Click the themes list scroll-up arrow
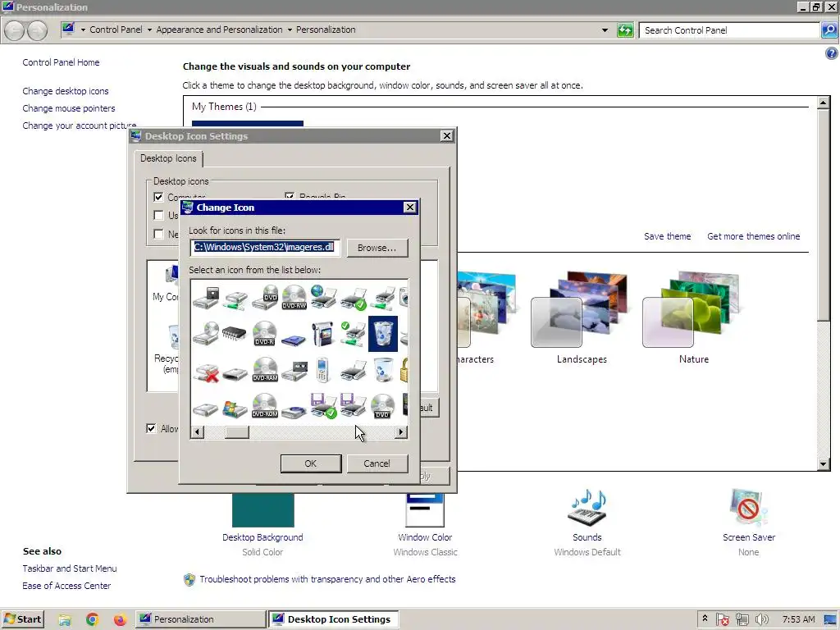This screenshot has width=840, height=630. click(x=824, y=103)
